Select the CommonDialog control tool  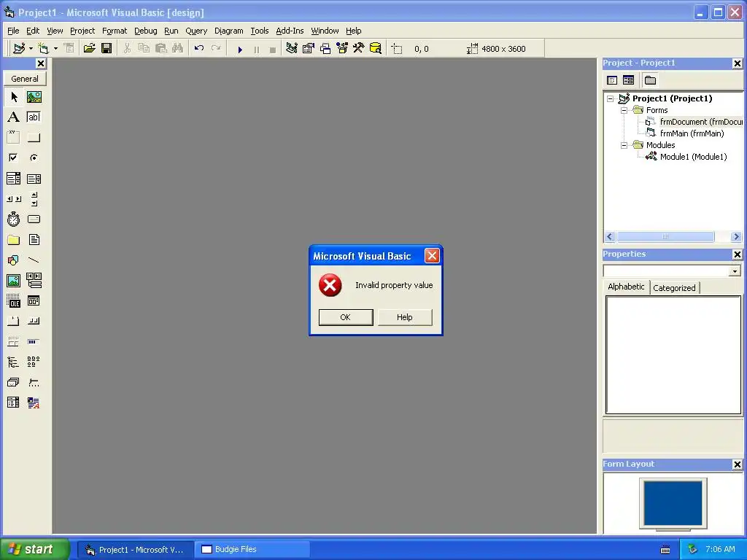tap(34, 301)
